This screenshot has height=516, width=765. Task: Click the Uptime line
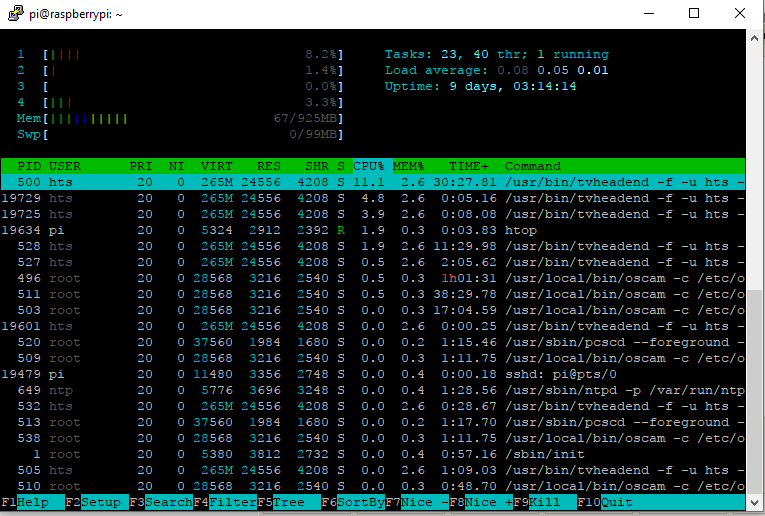pos(481,86)
